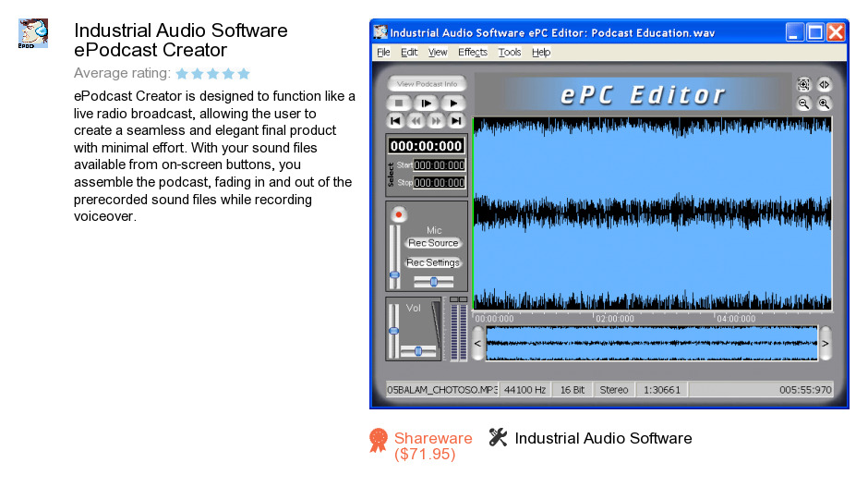Image resolution: width=868 pixels, height=487 pixels.
Task: Open the Help menu
Action: tap(541, 52)
